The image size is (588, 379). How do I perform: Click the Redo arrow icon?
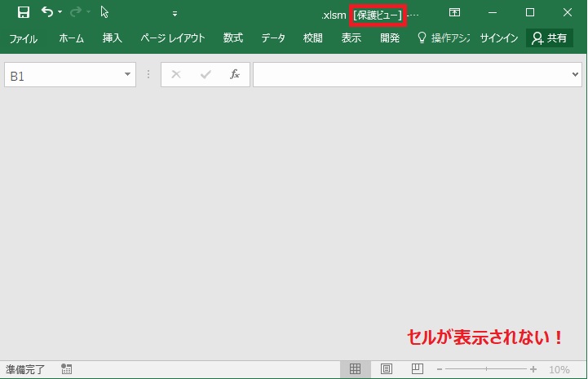point(76,12)
